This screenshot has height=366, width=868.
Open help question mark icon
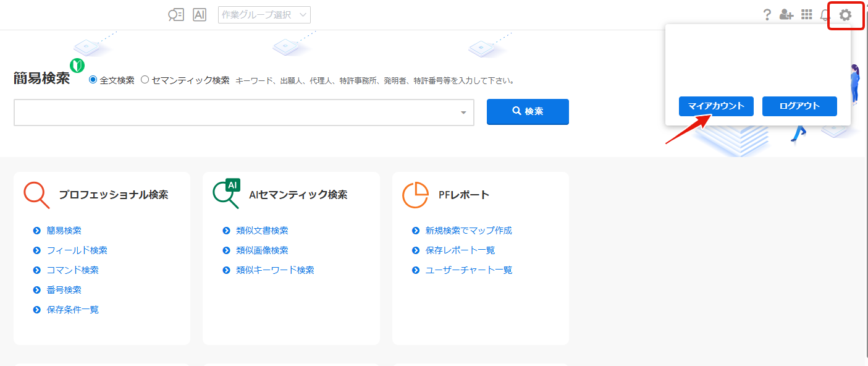click(767, 15)
